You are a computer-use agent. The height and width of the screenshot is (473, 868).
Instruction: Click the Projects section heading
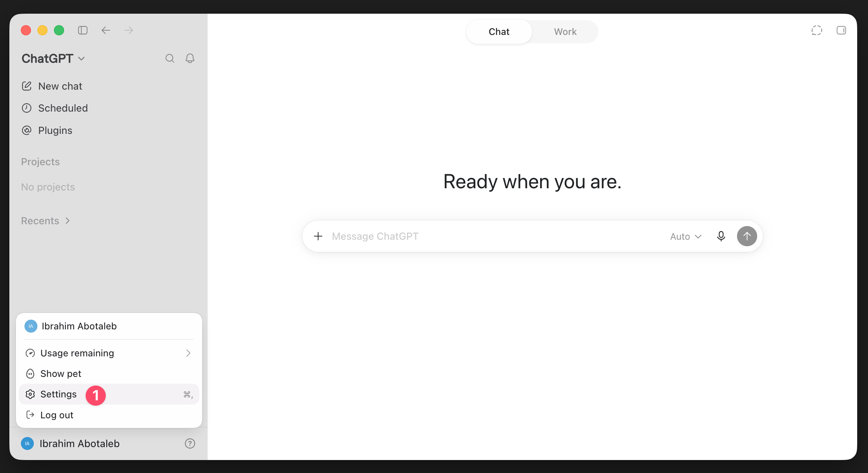tap(40, 162)
